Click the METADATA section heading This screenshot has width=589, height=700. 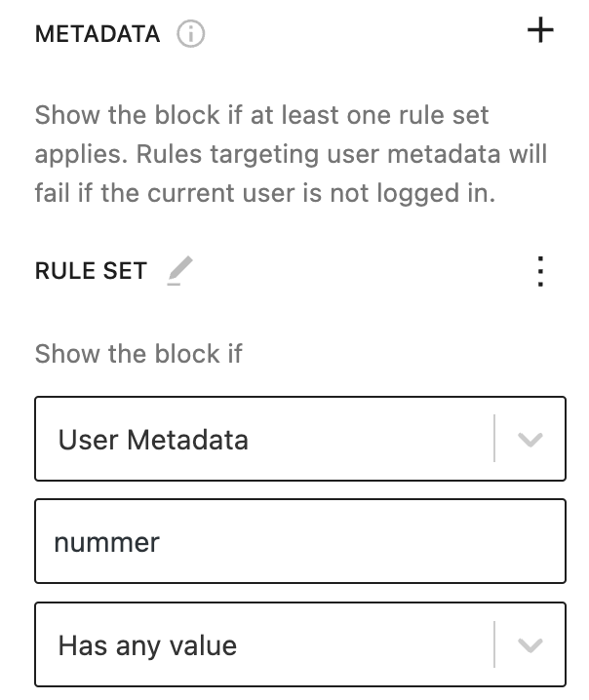pyautogui.click(x=98, y=34)
